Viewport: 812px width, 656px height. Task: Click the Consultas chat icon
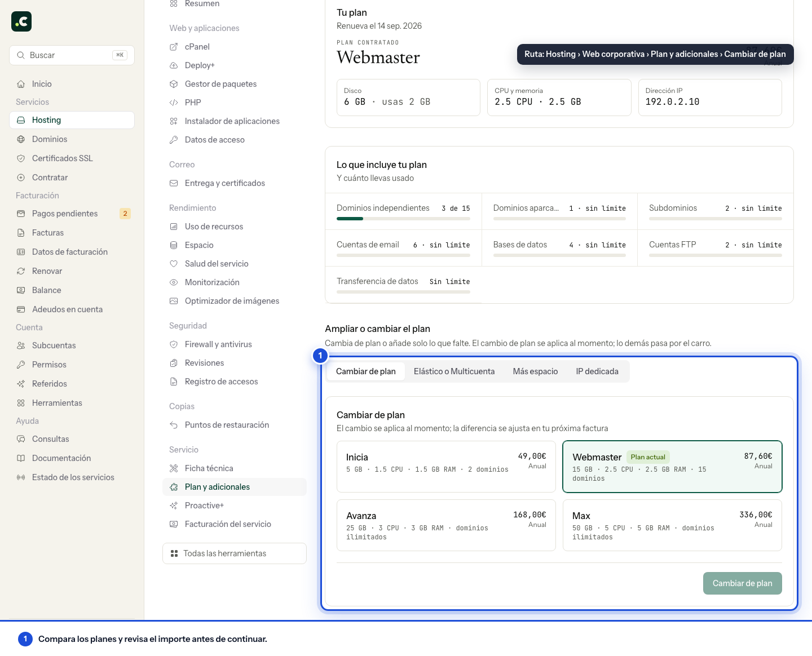pyautogui.click(x=21, y=439)
